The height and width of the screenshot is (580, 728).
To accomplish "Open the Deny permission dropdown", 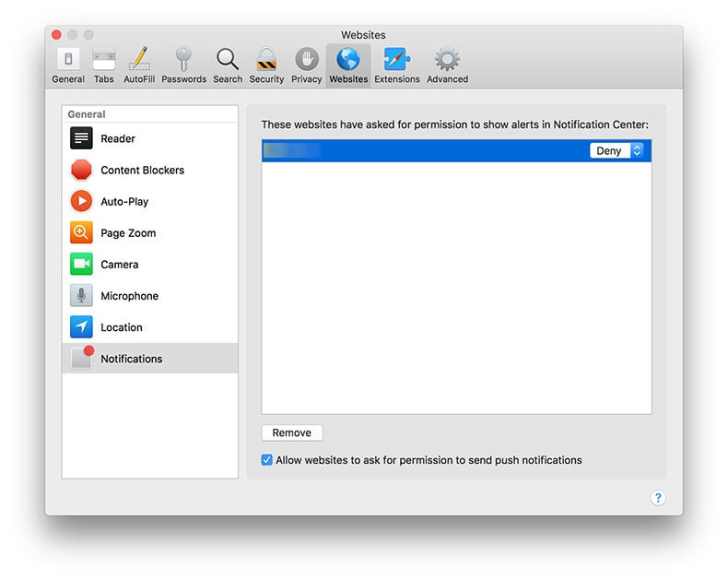I will click(x=616, y=150).
